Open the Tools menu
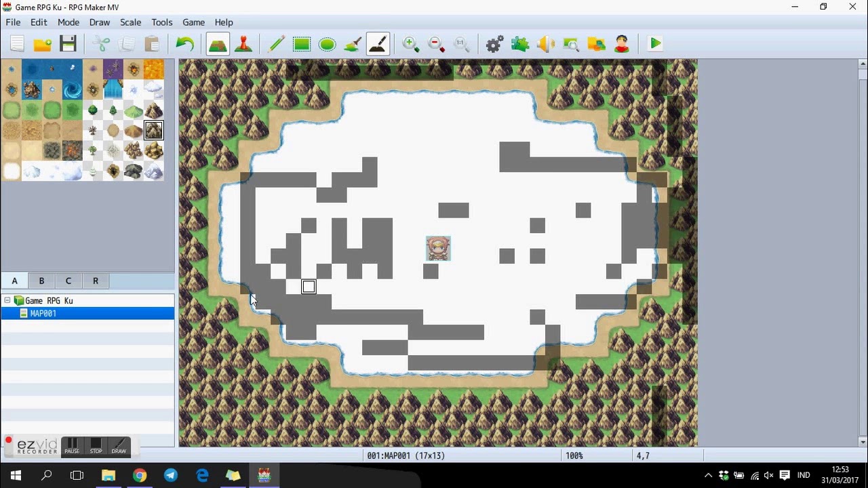868x488 pixels. point(162,22)
